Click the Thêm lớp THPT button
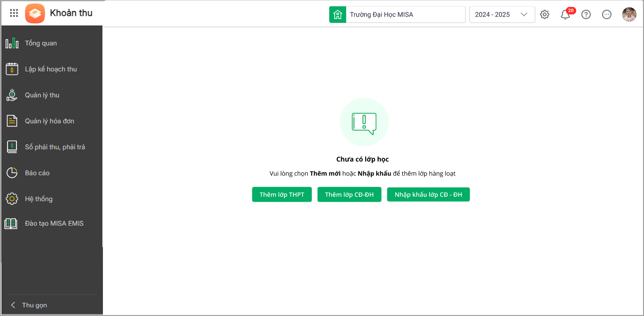The height and width of the screenshot is (316, 644). point(282,195)
